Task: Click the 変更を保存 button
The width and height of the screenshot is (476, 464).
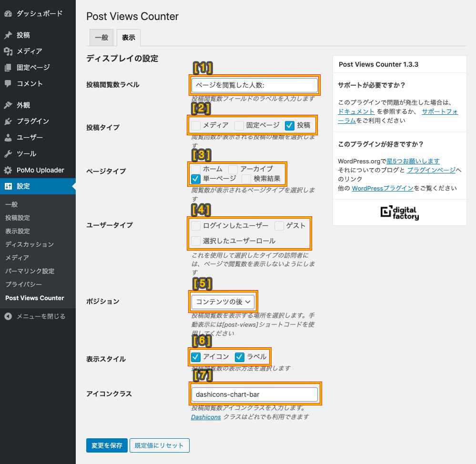Action: [x=107, y=445]
